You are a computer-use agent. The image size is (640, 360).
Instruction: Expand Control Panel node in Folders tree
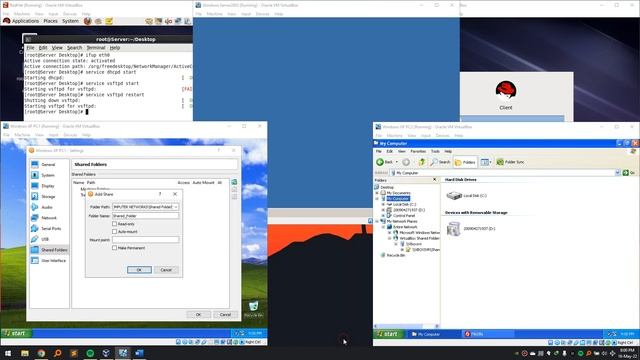pyautogui.click(x=383, y=216)
